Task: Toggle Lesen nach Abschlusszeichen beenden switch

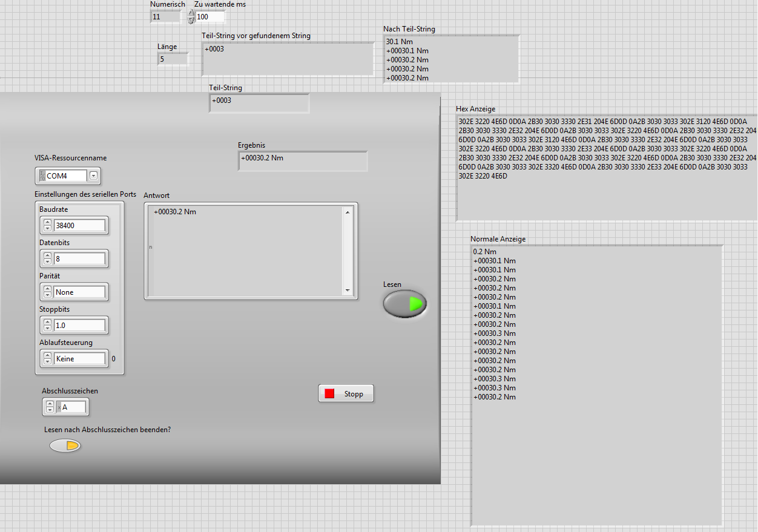Action: click(65, 445)
